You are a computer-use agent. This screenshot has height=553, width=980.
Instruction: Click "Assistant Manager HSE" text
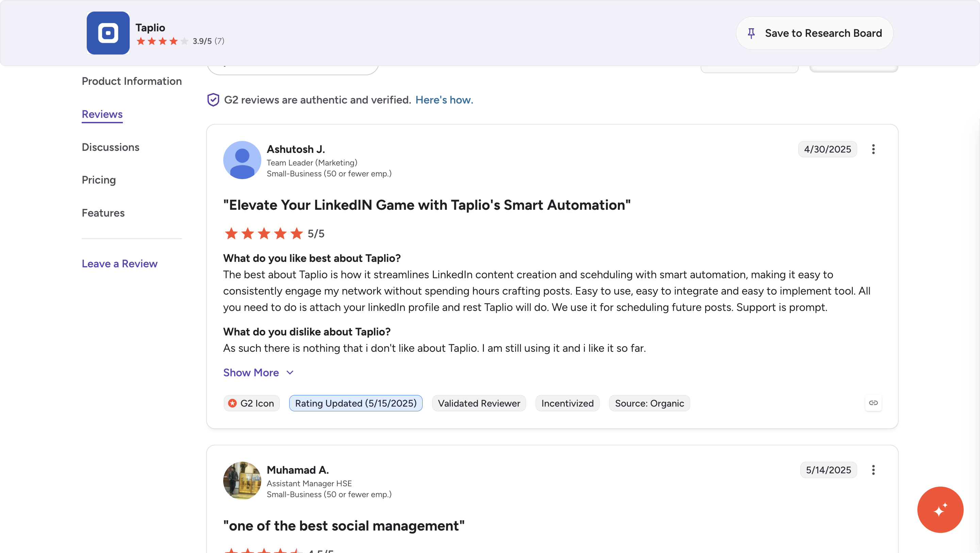tap(309, 484)
